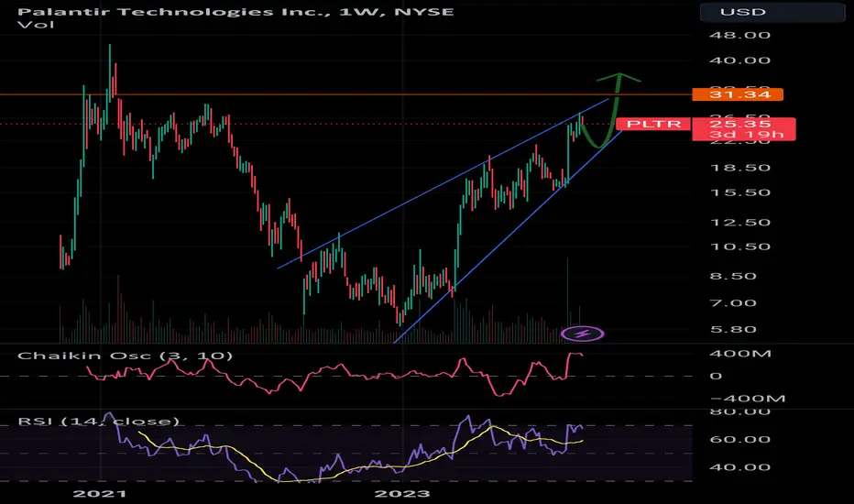Viewport: 854px width, 504px height.
Task: Click the 8.50 price axis label
Action: pyautogui.click(x=733, y=276)
